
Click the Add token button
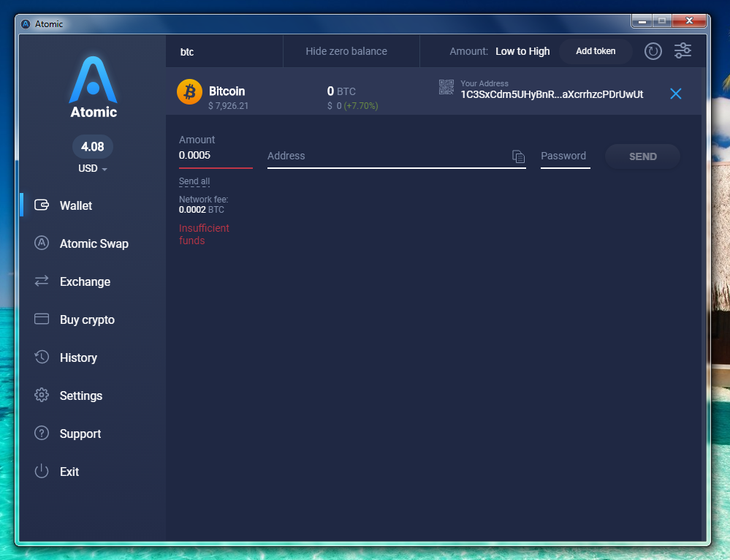596,51
